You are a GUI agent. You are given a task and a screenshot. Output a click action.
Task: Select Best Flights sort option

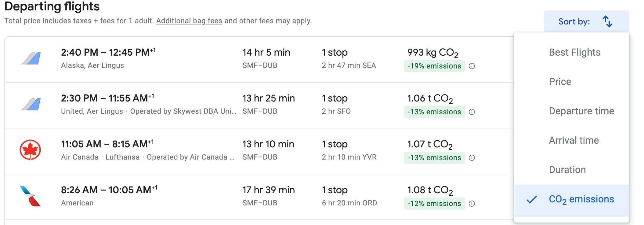tap(574, 52)
